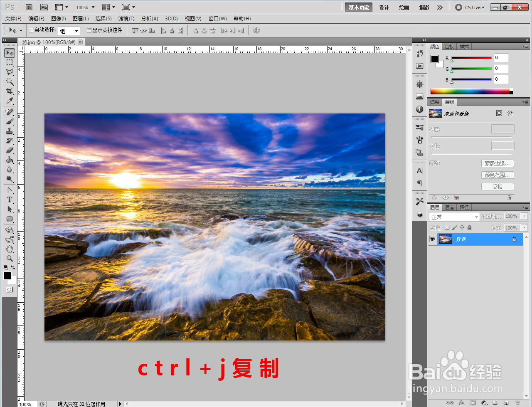Check the 显示变换控件 option
This screenshot has width=532, height=407.
click(x=89, y=30)
